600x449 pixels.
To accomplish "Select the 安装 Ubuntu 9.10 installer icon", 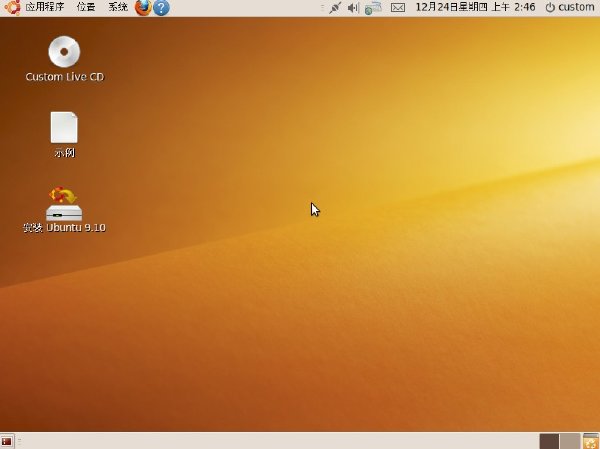I will 64,210.
